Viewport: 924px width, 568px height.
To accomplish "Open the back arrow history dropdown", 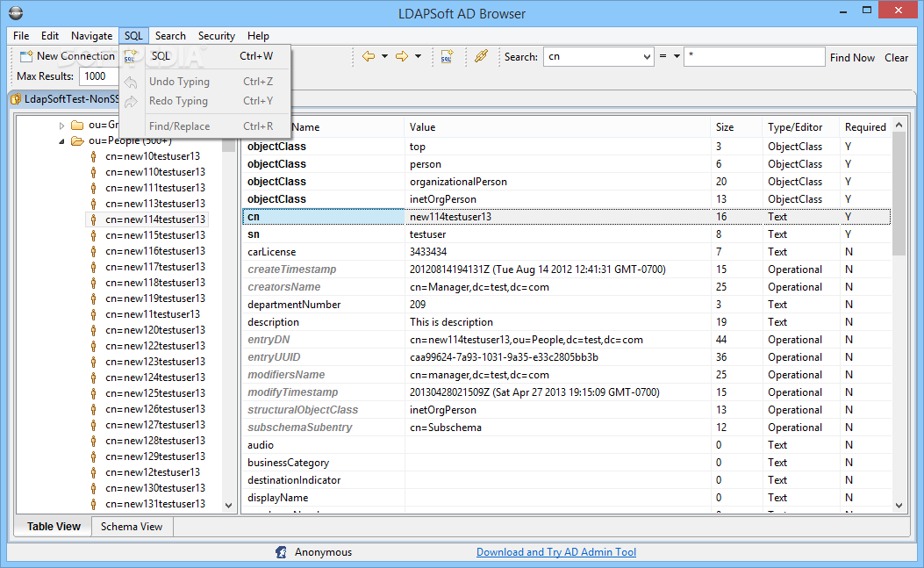I will [385, 56].
